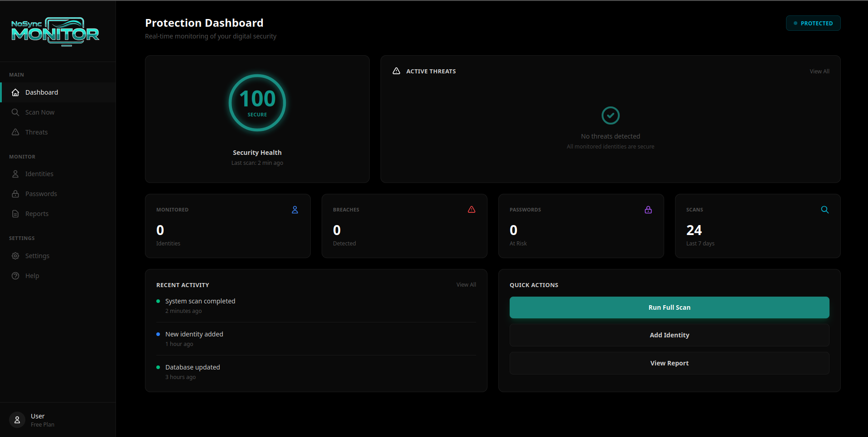Click the Help question mark icon
This screenshot has width=868, height=437.
pos(15,275)
